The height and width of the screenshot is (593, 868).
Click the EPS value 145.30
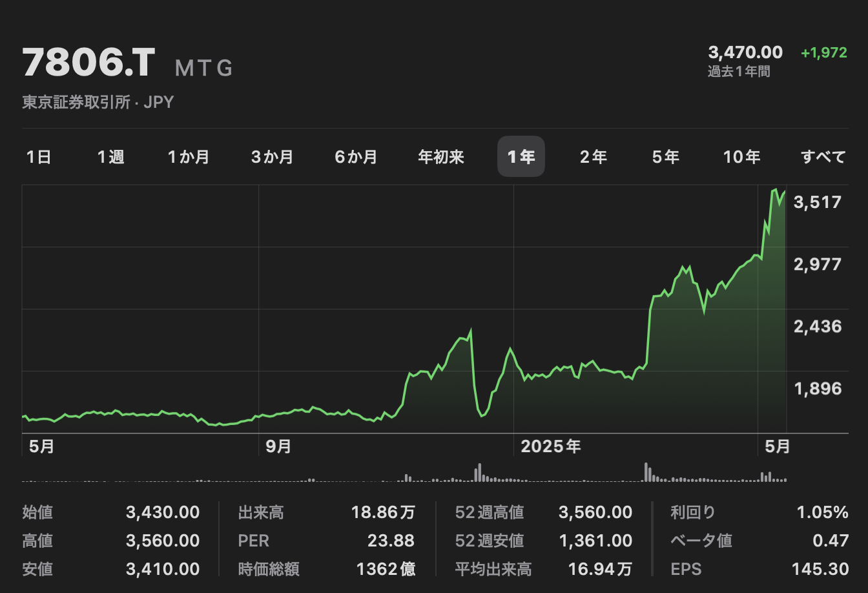(x=820, y=569)
